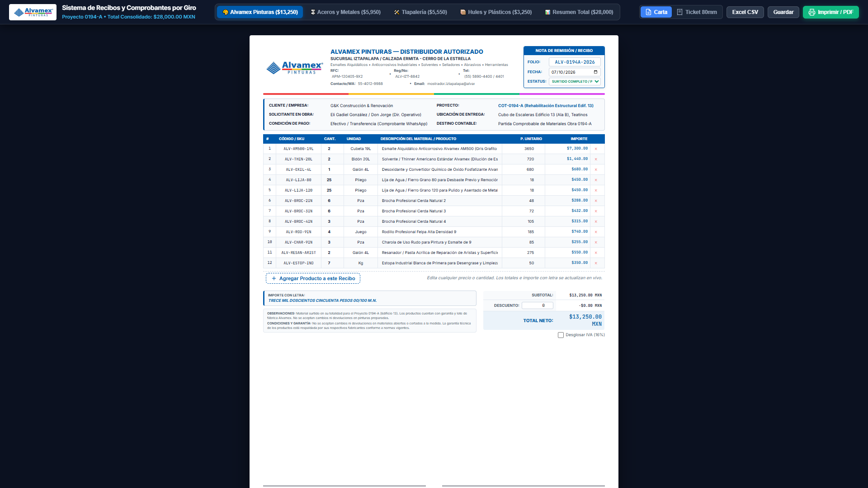Remove ALV-ESTOP-IND row x icon
868x488 pixels.
point(596,263)
